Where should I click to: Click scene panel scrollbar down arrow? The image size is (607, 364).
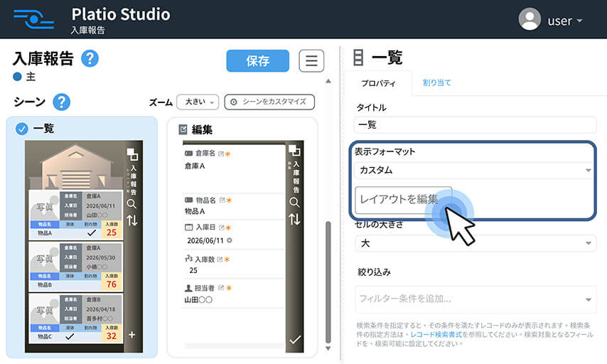[328, 348]
